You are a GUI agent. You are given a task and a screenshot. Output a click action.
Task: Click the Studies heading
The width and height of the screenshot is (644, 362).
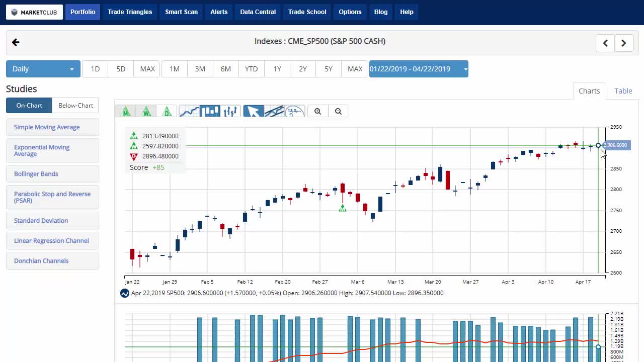click(22, 89)
